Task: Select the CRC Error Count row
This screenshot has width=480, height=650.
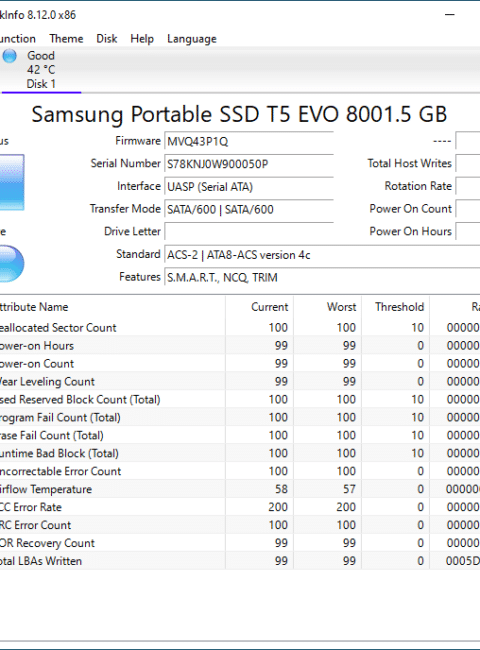Action: (x=240, y=525)
